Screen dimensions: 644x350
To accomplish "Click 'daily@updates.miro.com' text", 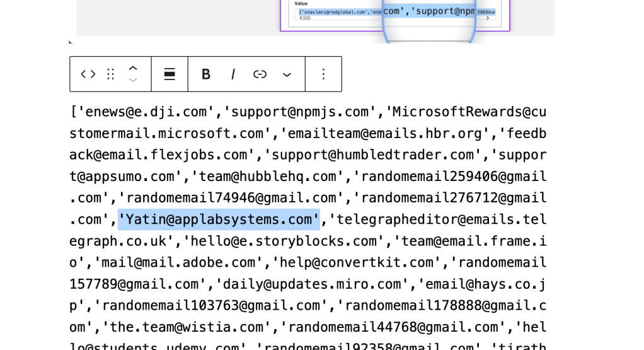I will (x=312, y=284).
